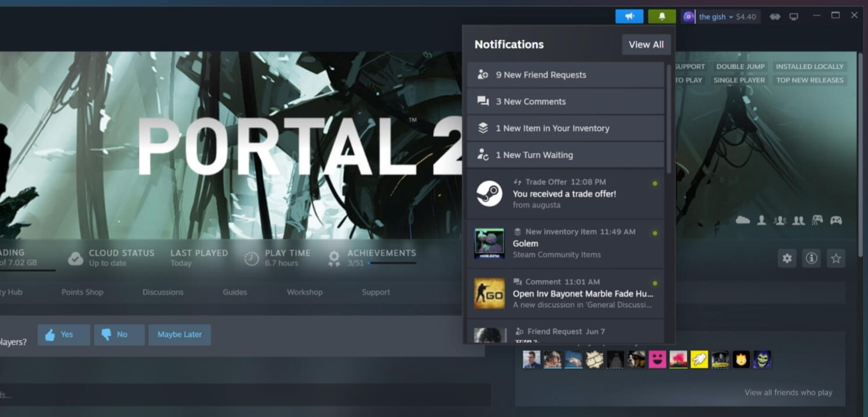
Task: Open Steam Remote Play streaming icon
Action: coord(817,220)
